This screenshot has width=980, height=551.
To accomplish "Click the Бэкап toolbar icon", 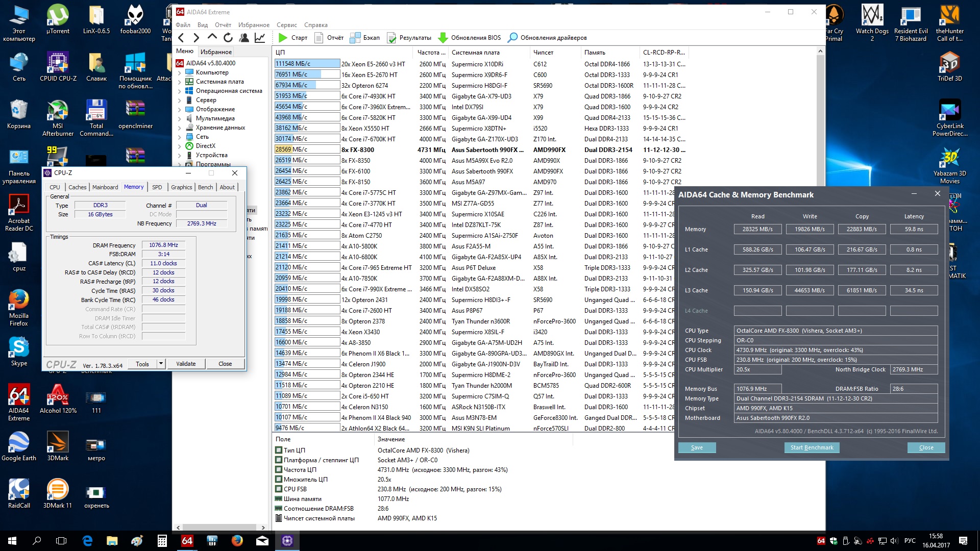I will click(x=354, y=38).
